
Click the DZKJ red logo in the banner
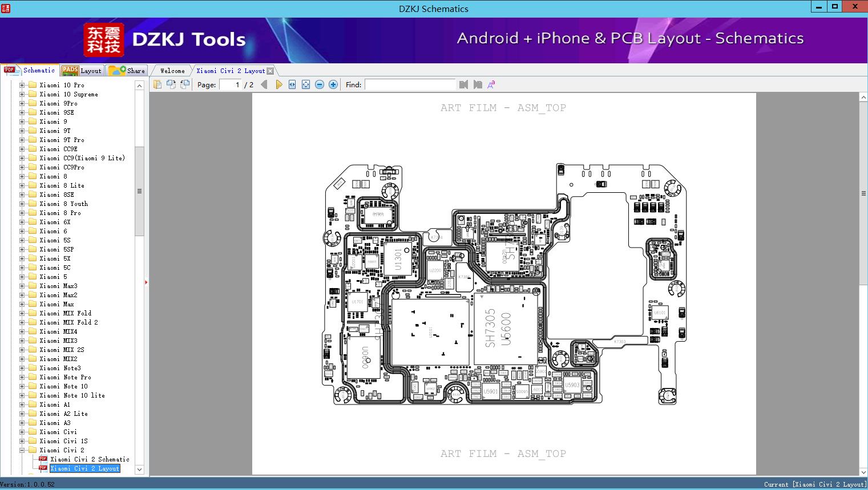coord(104,39)
